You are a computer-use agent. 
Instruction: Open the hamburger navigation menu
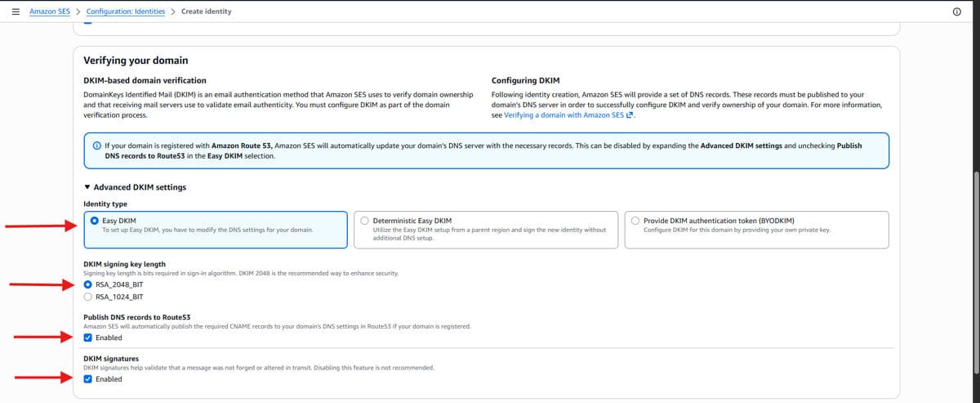(16, 11)
